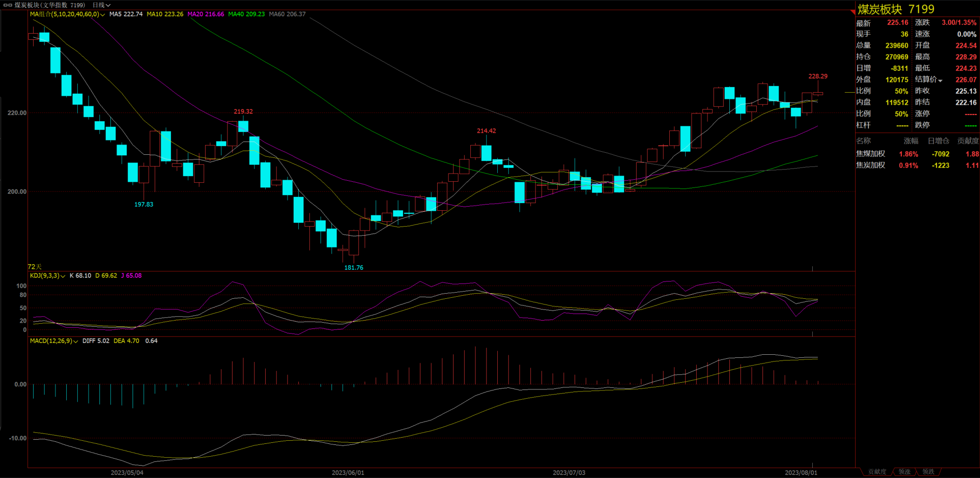
Task: Select the 焦炭加权 row
Action: click(x=871, y=165)
